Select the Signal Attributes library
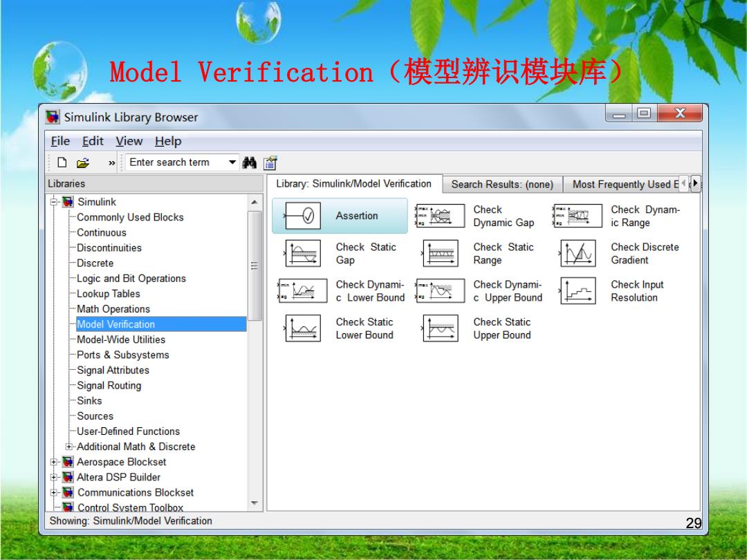Image resolution: width=747 pixels, height=560 pixels. (x=113, y=370)
